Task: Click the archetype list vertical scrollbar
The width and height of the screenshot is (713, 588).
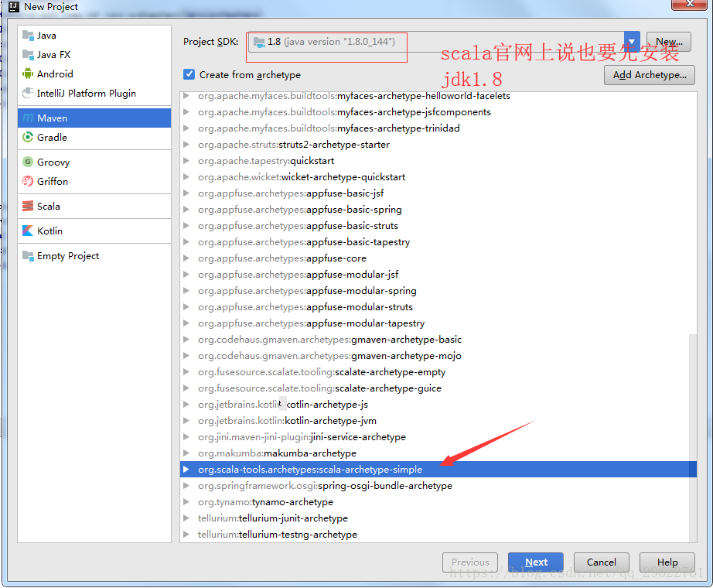Action: tap(693, 438)
